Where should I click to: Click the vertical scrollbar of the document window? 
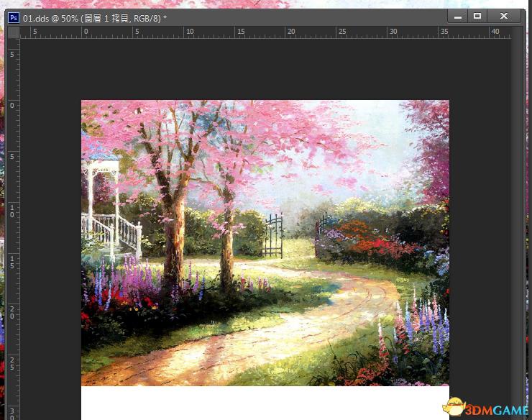[x=517, y=223]
